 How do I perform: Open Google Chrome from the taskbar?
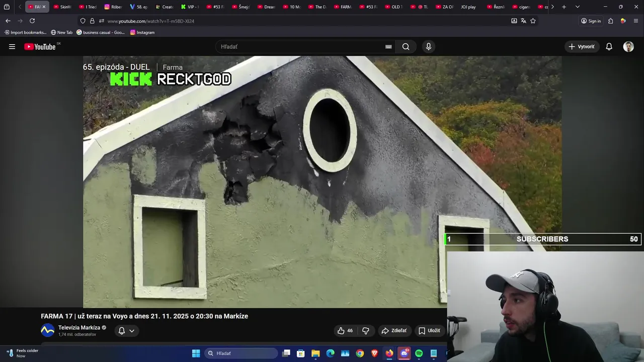360,353
